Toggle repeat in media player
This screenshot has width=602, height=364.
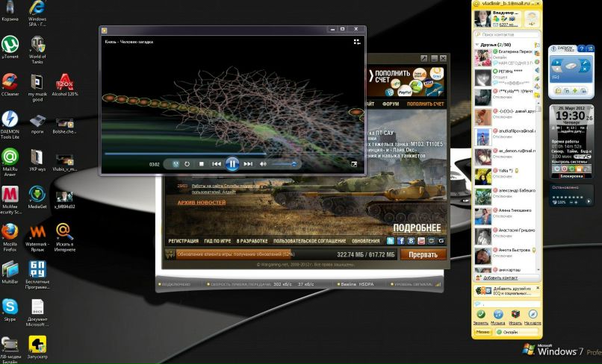187,163
